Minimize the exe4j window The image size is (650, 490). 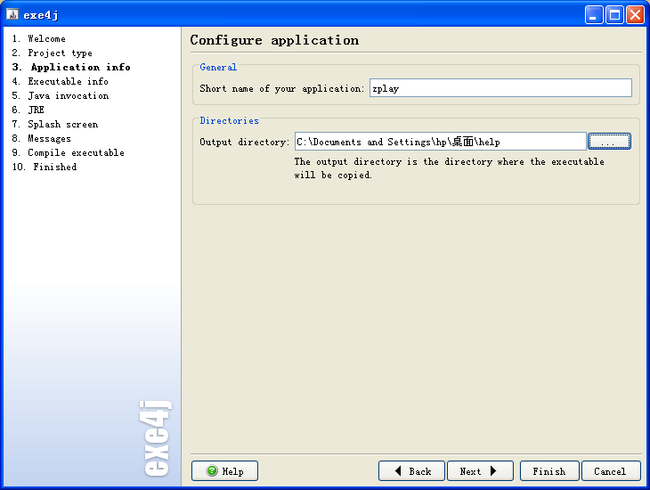click(594, 15)
